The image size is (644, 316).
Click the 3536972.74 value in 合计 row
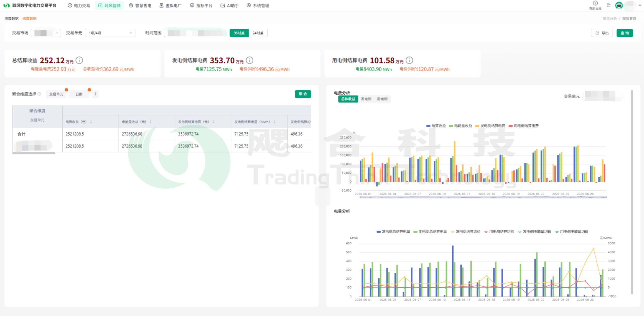tap(188, 134)
